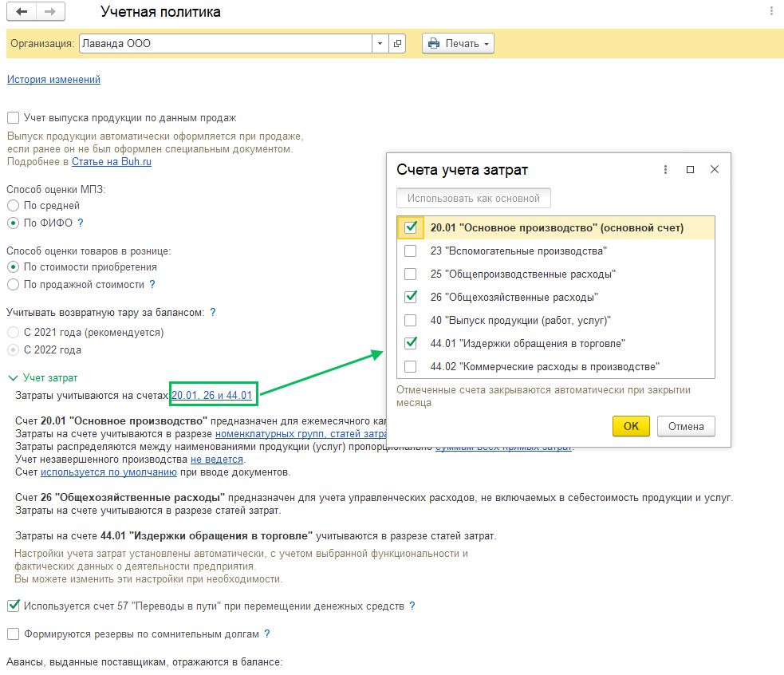Select row 20.01 "Основное производство" text
Image resolution: width=784 pixels, height=675 pixels.
pos(557,227)
